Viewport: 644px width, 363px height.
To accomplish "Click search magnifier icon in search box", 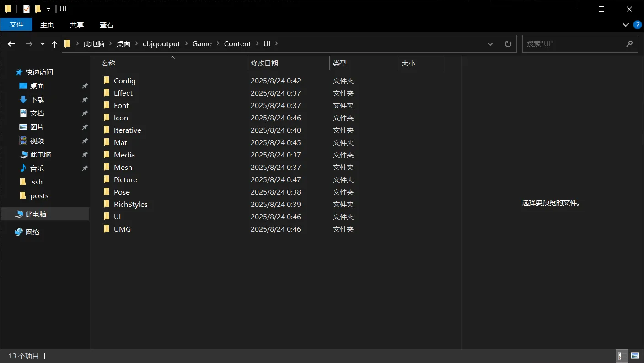I will point(629,44).
